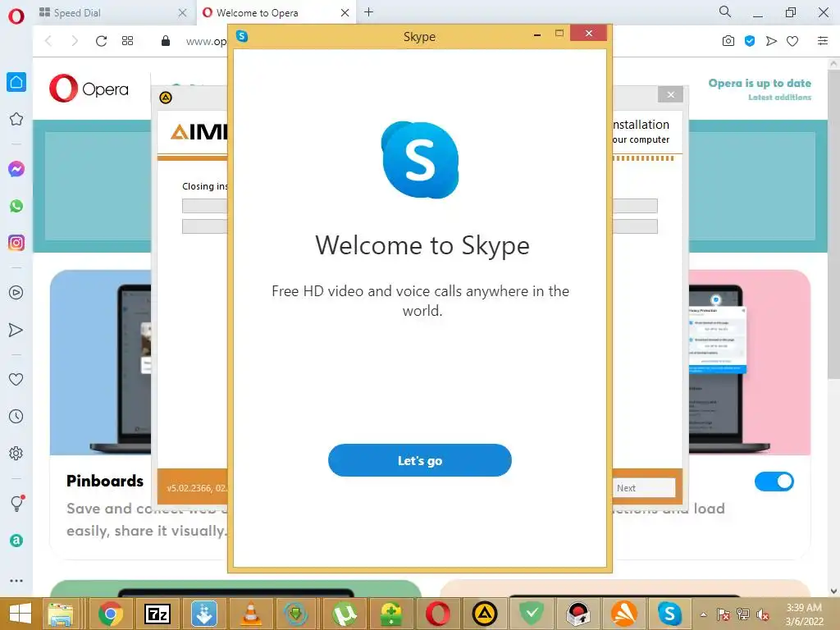
Task: Click the Opera address bar URL
Action: (206, 41)
